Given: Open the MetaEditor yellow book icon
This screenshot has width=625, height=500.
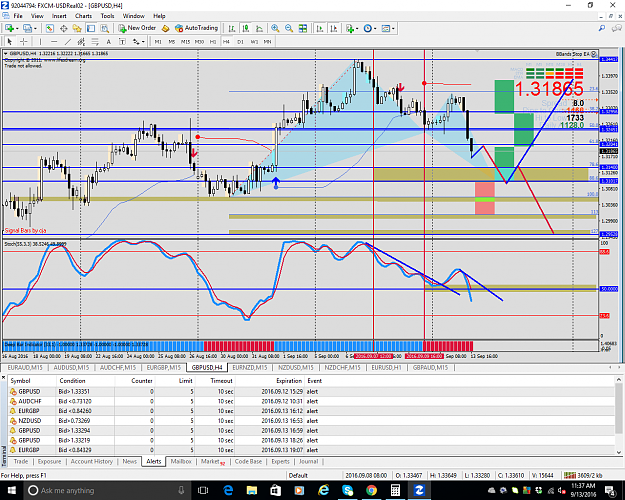Looking at the screenshot, I should (166, 28).
